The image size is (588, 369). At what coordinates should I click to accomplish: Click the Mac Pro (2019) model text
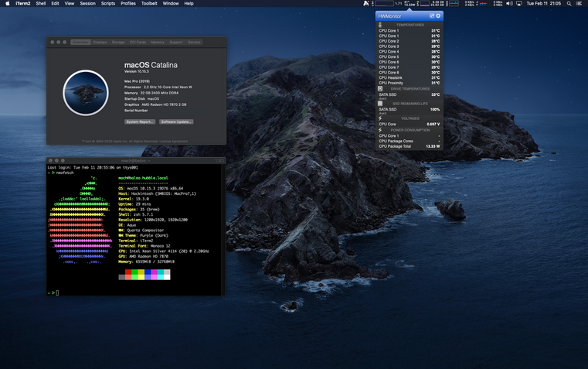[x=137, y=81]
